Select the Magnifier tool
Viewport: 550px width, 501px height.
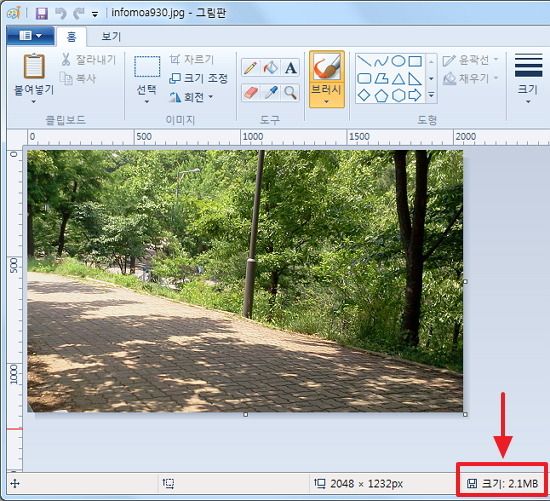(x=290, y=93)
